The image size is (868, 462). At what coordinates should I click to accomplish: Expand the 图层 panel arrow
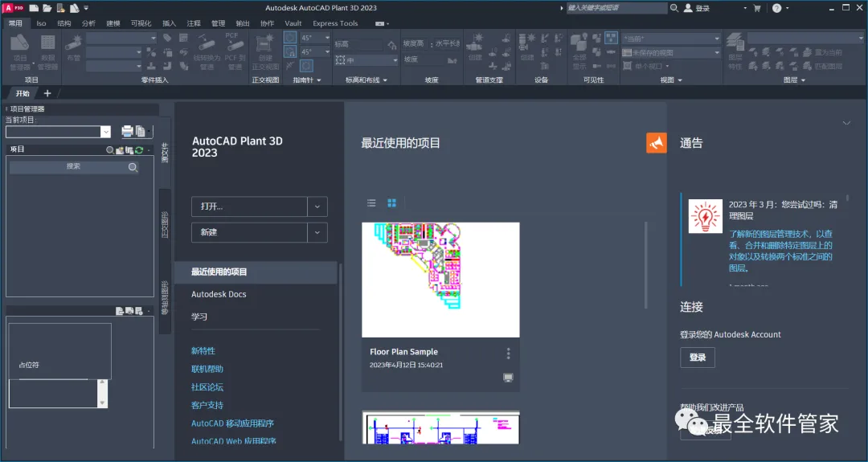(803, 80)
